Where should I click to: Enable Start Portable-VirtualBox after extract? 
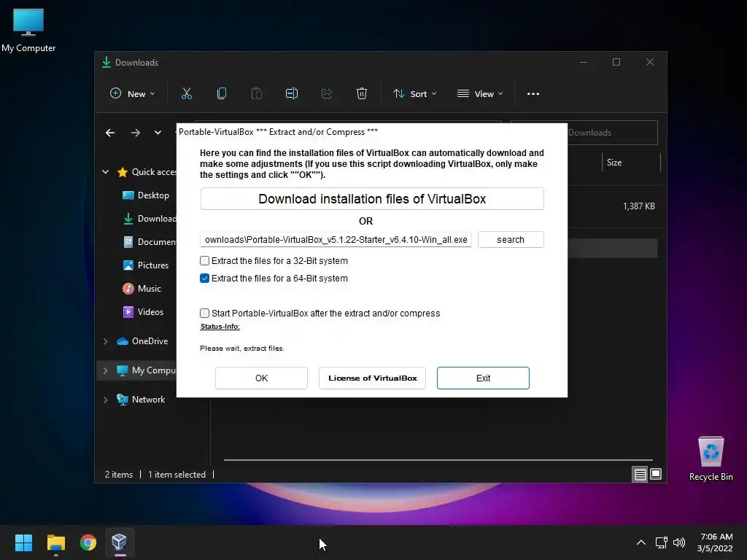click(x=204, y=313)
